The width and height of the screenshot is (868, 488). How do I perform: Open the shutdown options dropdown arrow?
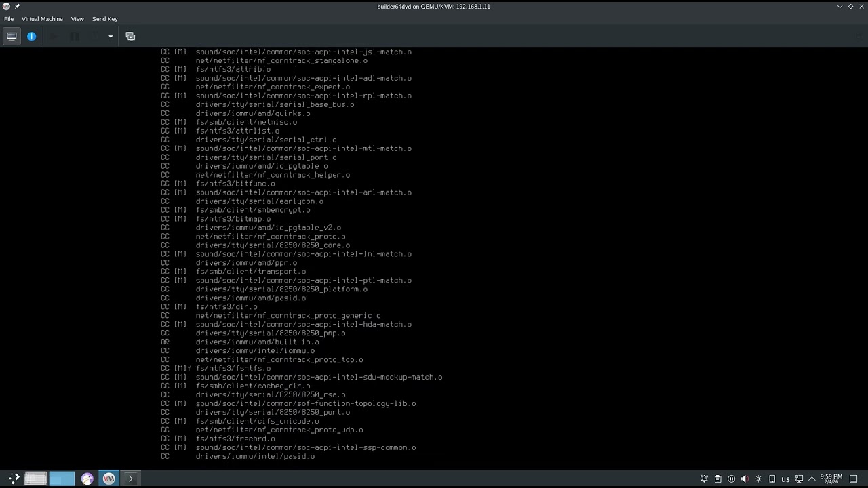pyautogui.click(x=111, y=37)
